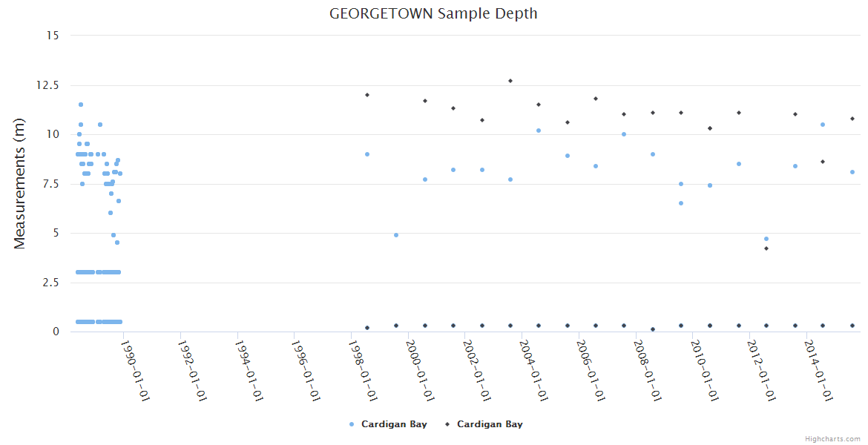Select the topmost blue dot at 11.5 m

point(81,105)
